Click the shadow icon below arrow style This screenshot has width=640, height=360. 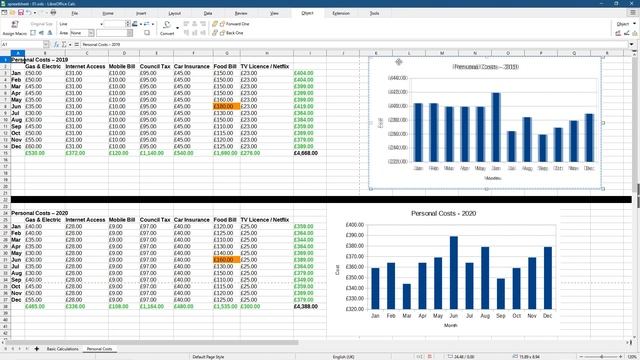coord(147,33)
